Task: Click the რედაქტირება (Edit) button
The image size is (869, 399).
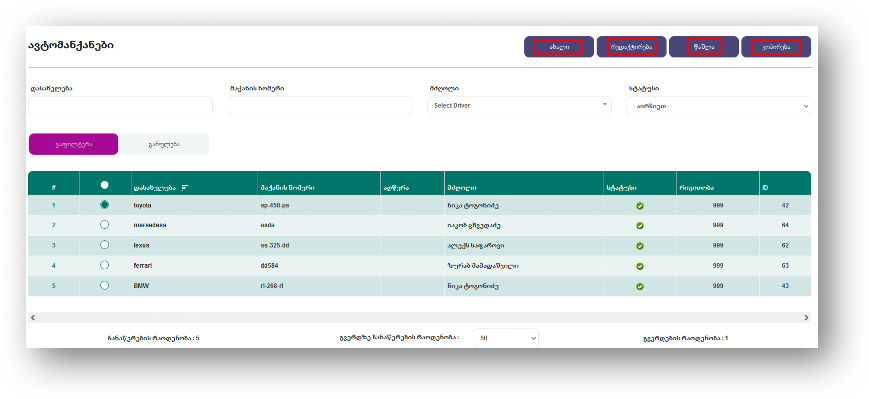Action: pos(631,47)
